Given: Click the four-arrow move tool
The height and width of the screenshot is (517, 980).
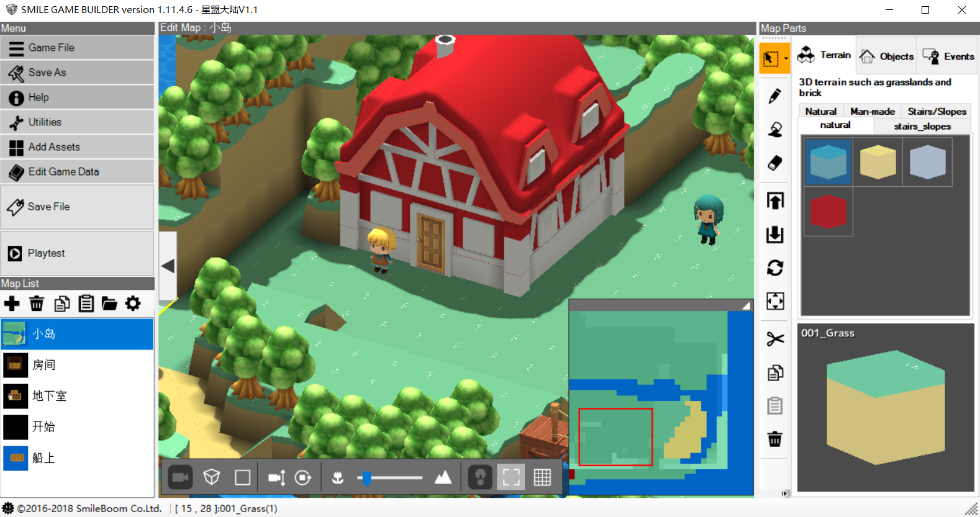Looking at the screenshot, I should click(x=774, y=301).
